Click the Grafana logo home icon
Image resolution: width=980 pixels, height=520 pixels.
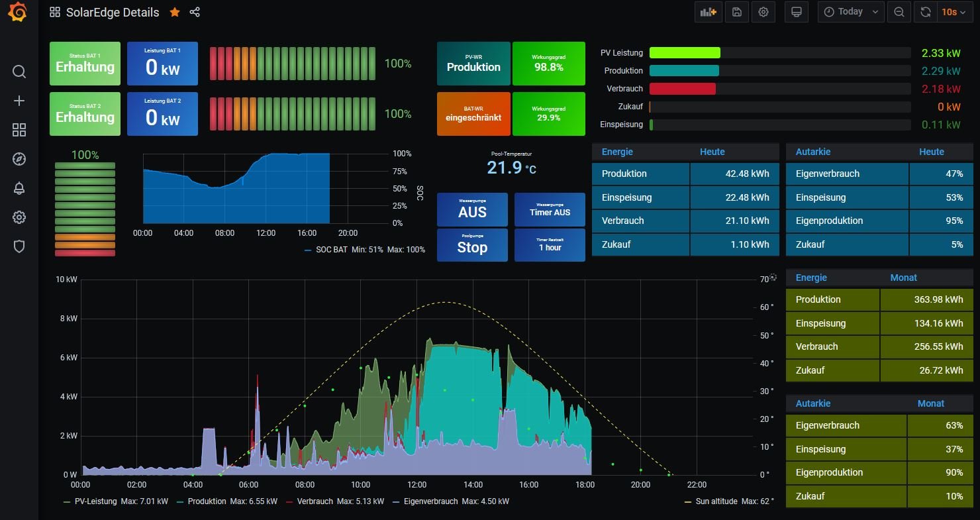pos(19,13)
